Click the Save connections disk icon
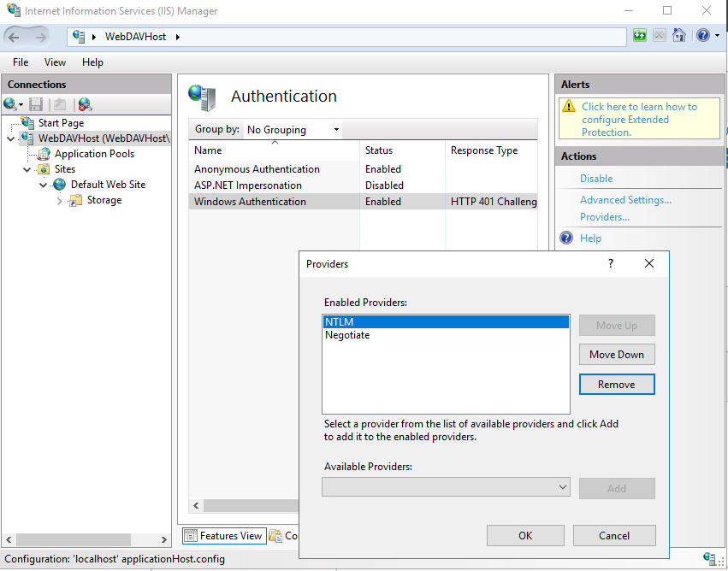The image size is (728, 571). (36, 104)
